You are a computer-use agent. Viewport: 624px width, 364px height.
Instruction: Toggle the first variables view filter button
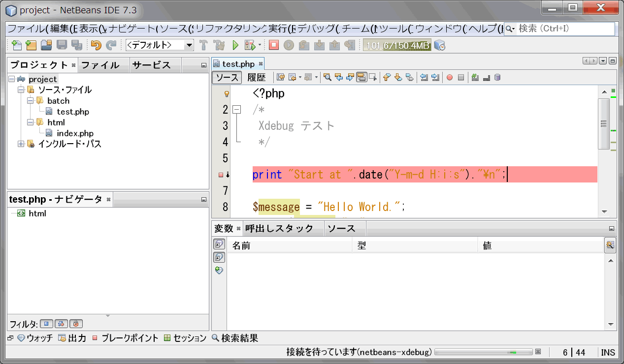(x=219, y=244)
